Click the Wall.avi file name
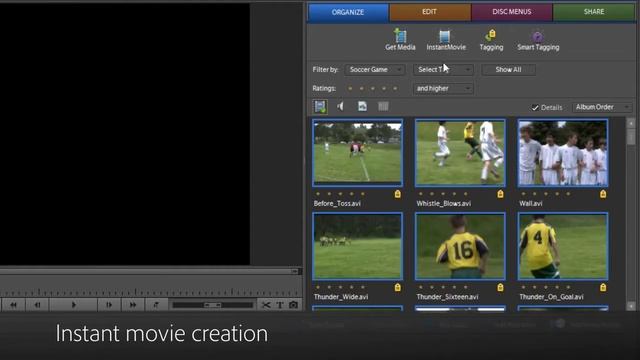Image resolution: width=640 pixels, height=360 pixels. (x=531, y=204)
